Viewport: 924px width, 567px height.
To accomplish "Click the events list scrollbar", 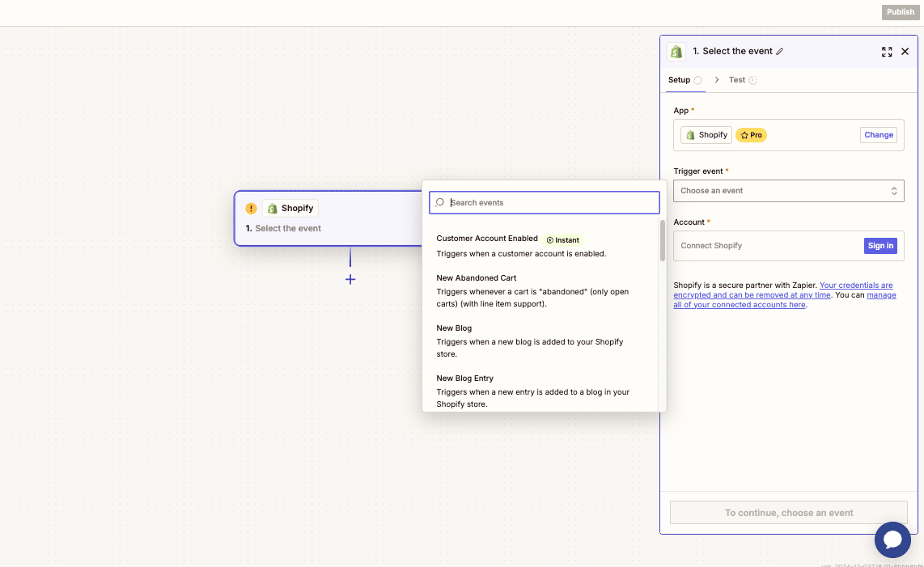I will tap(663, 240).
